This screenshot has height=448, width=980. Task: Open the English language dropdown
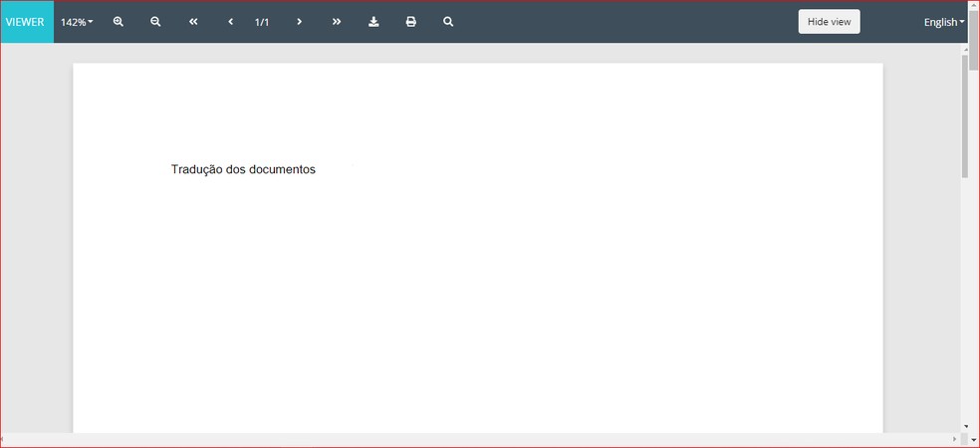944,22
